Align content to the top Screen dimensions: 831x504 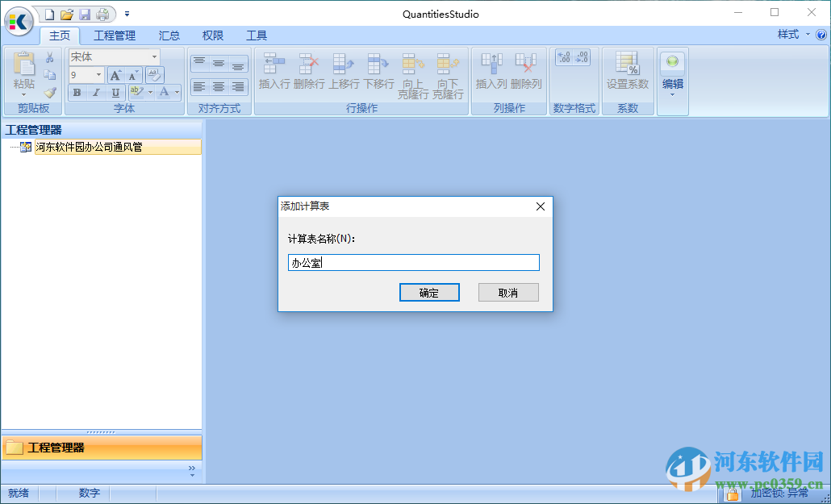(x=199, y=63)
